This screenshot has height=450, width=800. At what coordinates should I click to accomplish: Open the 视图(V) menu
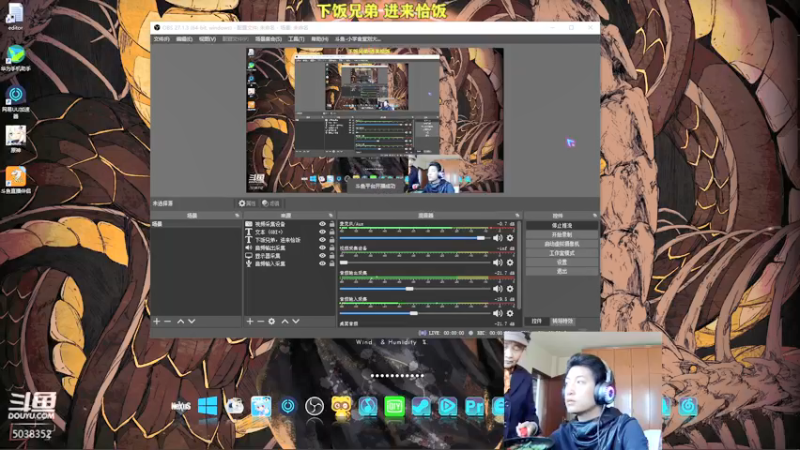pyautogui.click(x=207, y=39)
